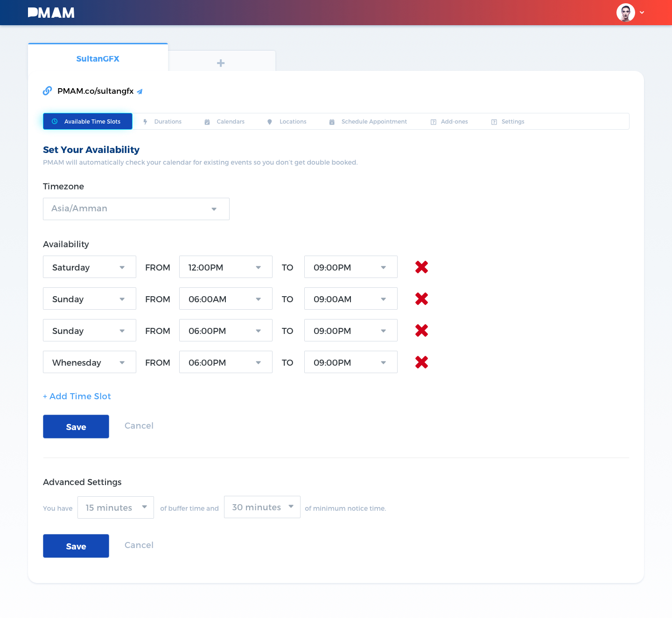
Task: Expand the Asia/Amman timezone dropdown
Action: [x=136, y=209]
